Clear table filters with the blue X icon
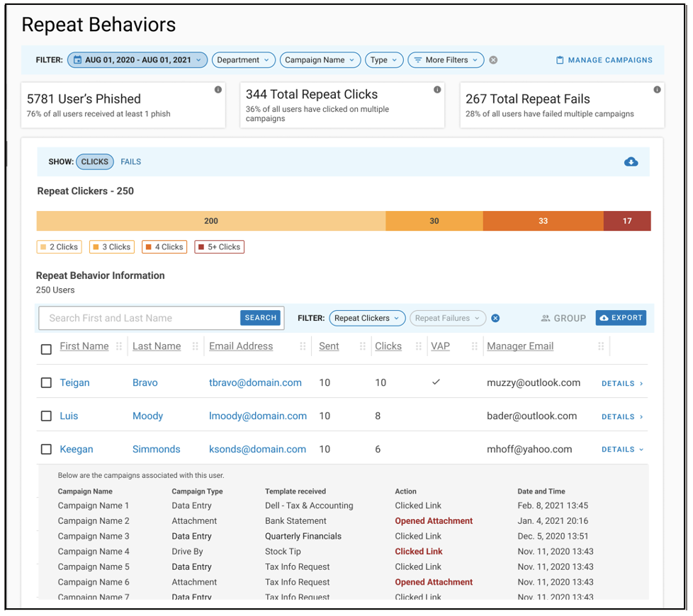Screen dimensions: 693x616 [x=495, y=318]
